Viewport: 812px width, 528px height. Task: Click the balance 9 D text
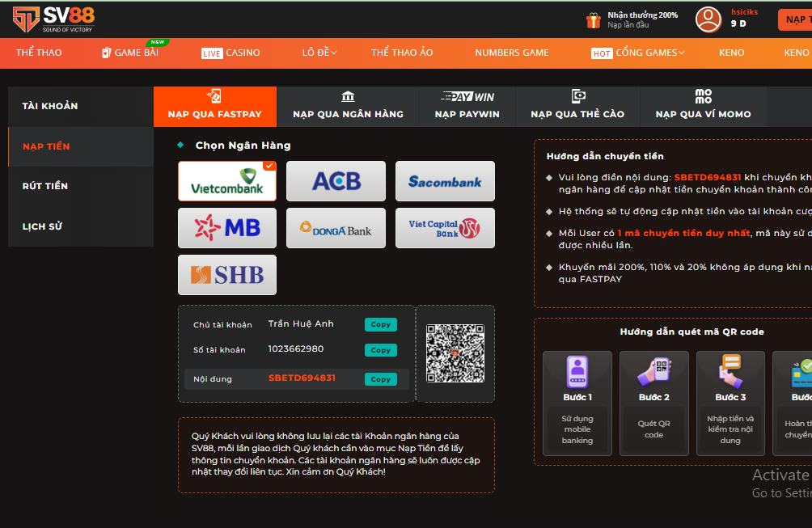[738, 23]
